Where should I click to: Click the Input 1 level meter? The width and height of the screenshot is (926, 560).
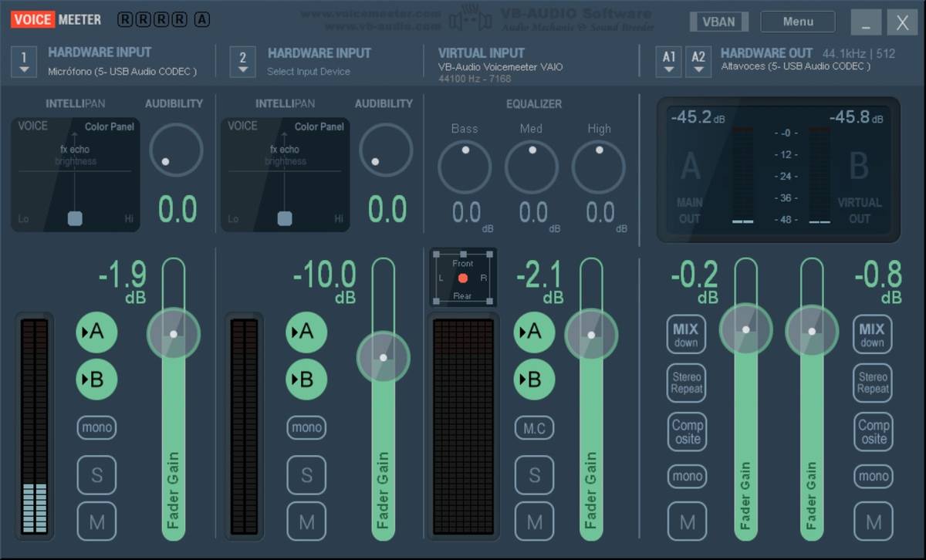coord(35,427)
